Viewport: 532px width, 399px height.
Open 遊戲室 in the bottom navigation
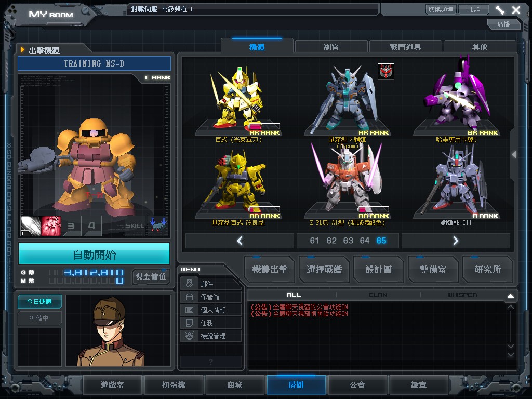pos(112,385)
